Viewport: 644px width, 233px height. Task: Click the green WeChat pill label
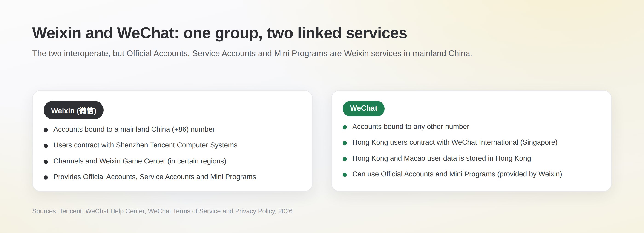pos(363,108)
